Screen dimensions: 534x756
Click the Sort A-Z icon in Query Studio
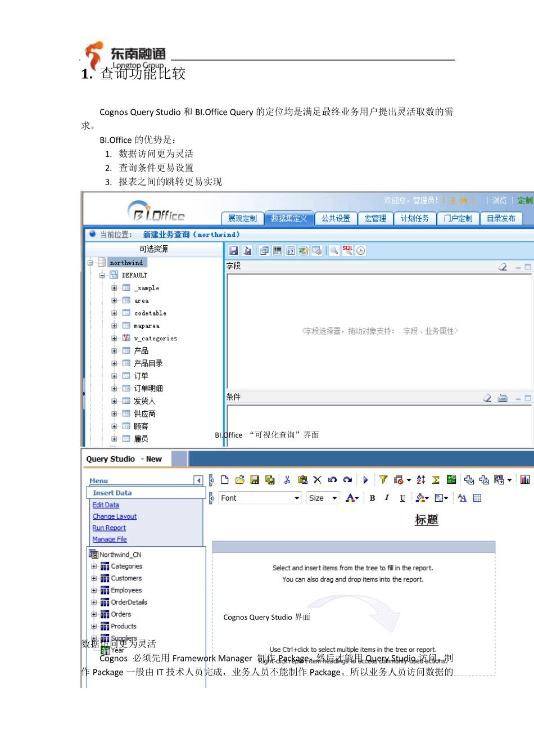[x=421, y=480]
